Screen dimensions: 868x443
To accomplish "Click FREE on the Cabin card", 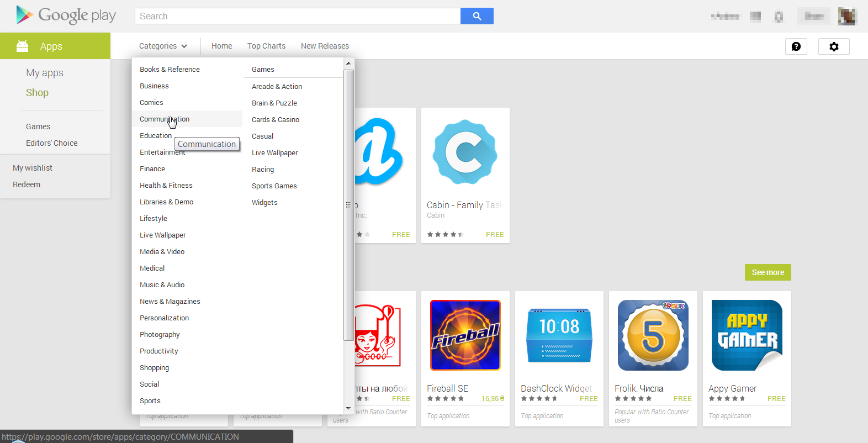I will pos(495,234).
